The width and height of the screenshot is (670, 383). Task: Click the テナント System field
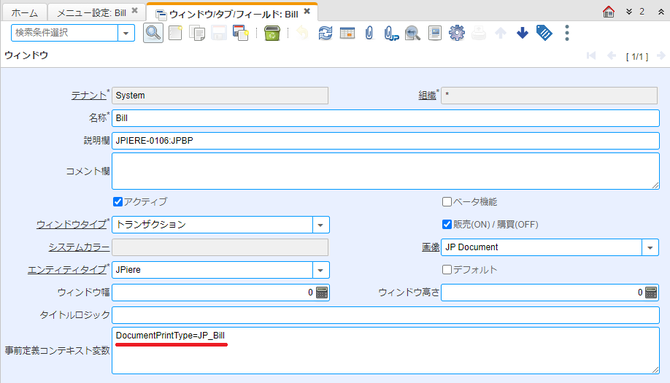220,95
